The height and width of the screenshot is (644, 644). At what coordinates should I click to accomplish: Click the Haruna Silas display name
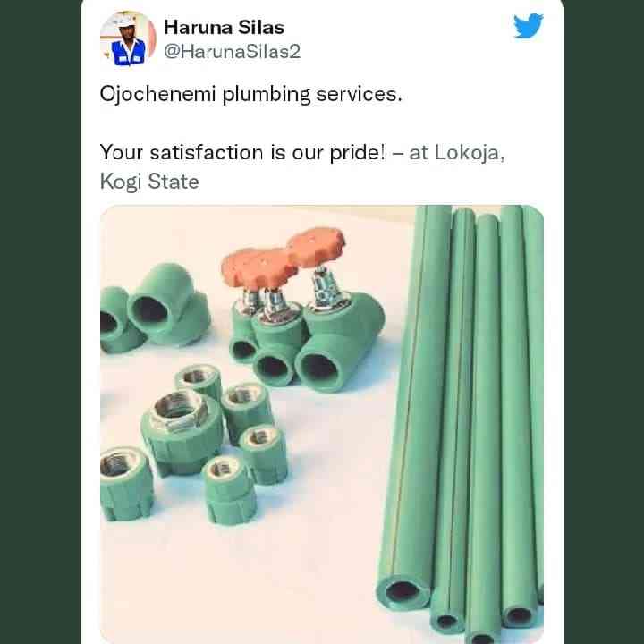coord(224,28)
